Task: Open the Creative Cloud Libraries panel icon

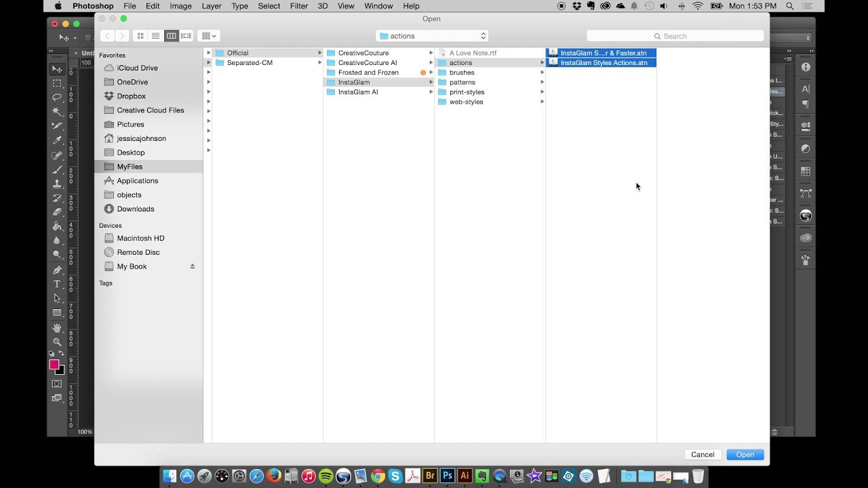Action: coord(806,238)
